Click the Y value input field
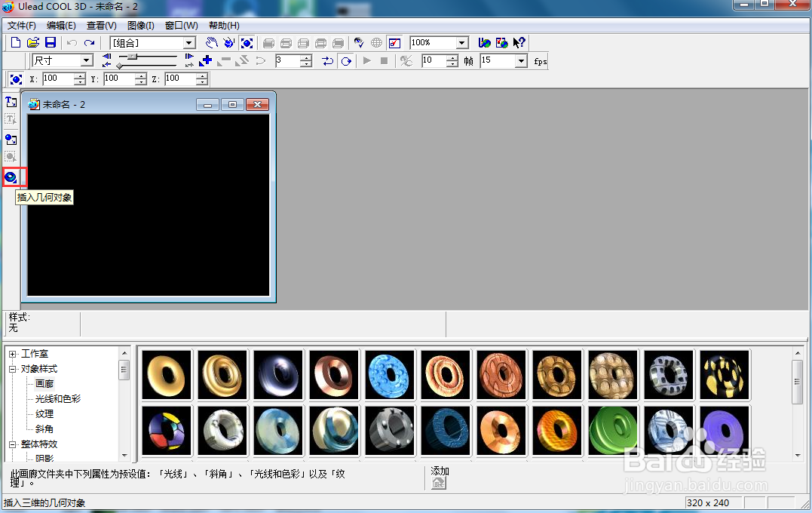Viewport: 812px width, 513px height. point(118,78)
